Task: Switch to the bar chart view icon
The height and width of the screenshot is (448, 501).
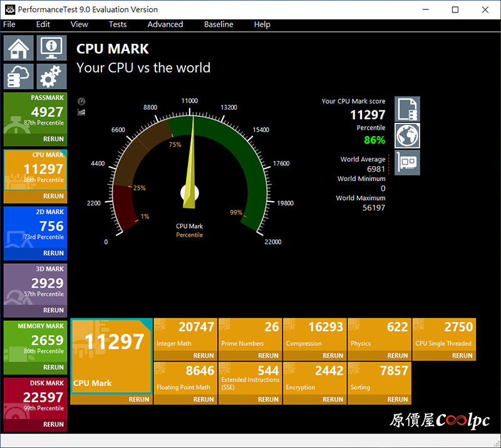Action: pos(81,112)
